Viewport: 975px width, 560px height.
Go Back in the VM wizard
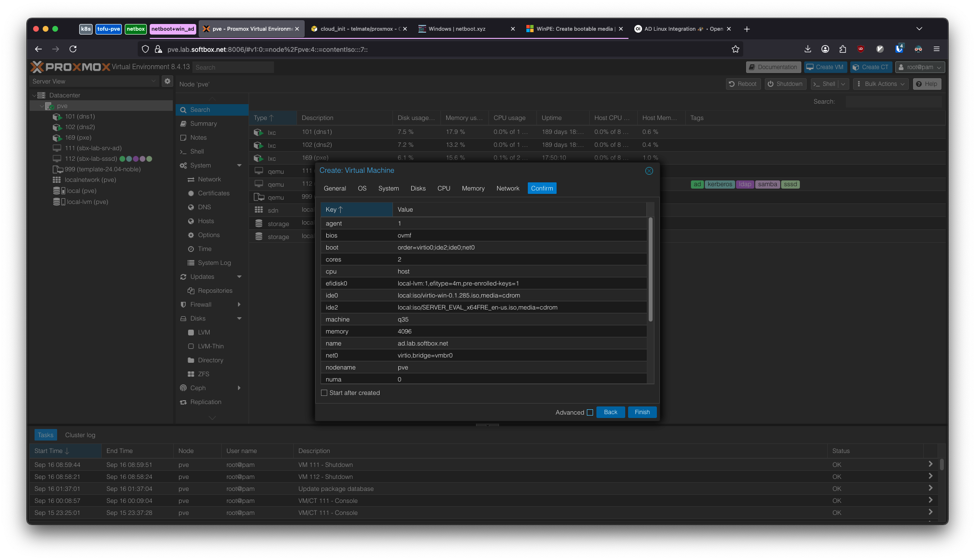pyautogui.click(x=610, y=412)
